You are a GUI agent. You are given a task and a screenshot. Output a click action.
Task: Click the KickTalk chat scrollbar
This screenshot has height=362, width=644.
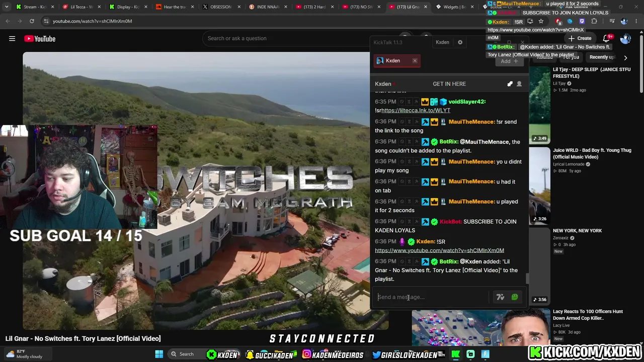pos(527,279)
